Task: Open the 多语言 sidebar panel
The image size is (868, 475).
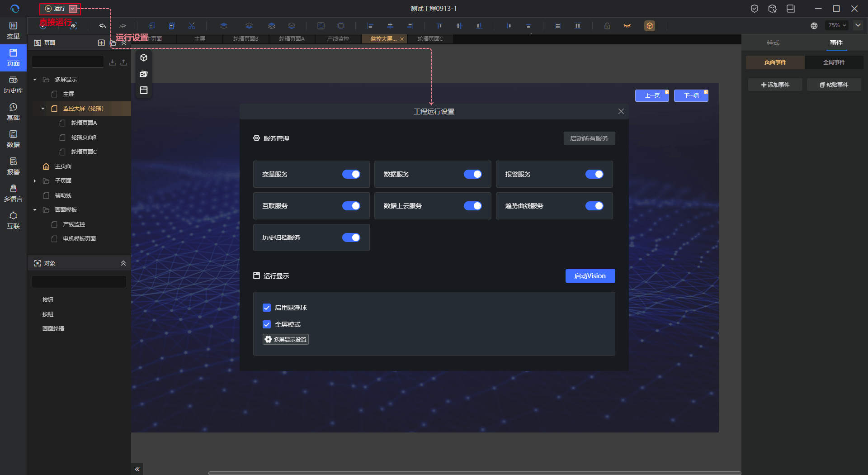Action: [13, 193]
